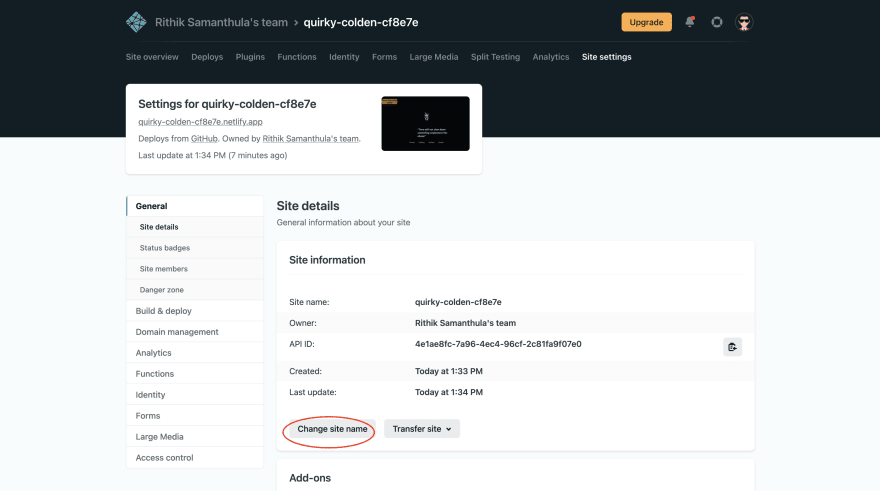Image resolution: width=880 pixels, height=491 pixels.
Task: Select General in the settings sidebar
Action: pyautogui.click(x=195, y=206)
